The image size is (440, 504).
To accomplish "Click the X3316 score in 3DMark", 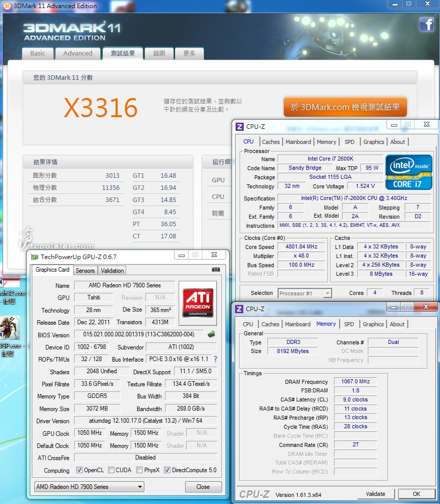I will coord(101,108).
